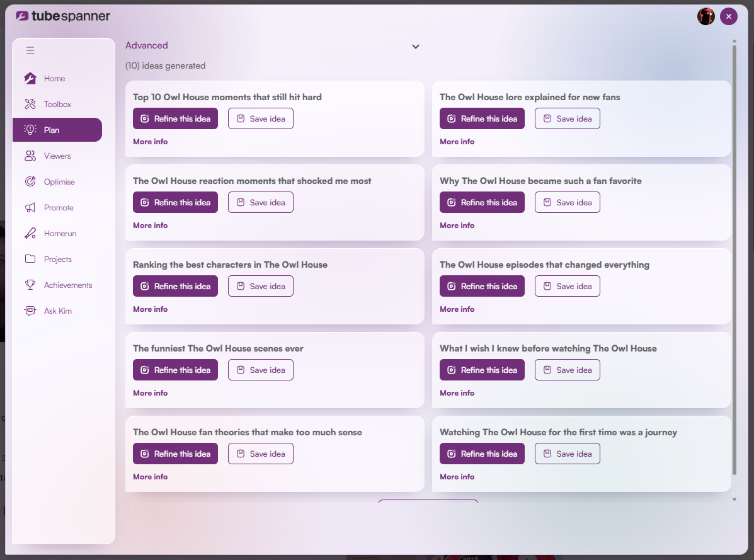
Task: Refine 'funniest The Owl House scenes' idea
Action: pyautogui.click(x=175, y=370)
